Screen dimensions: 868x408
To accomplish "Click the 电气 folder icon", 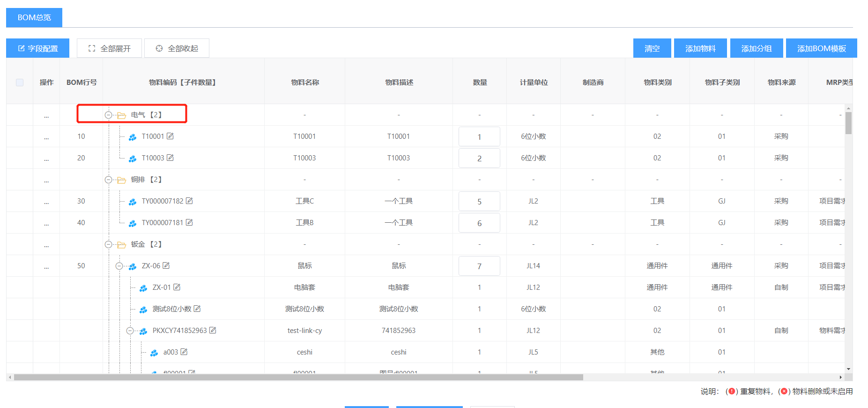I will (122, 115).
